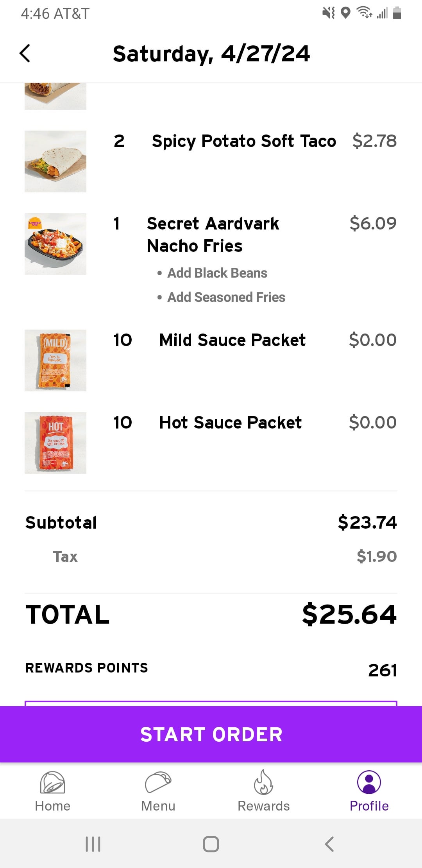
Task: Open the Home tab bell icon
Action: 52,783
